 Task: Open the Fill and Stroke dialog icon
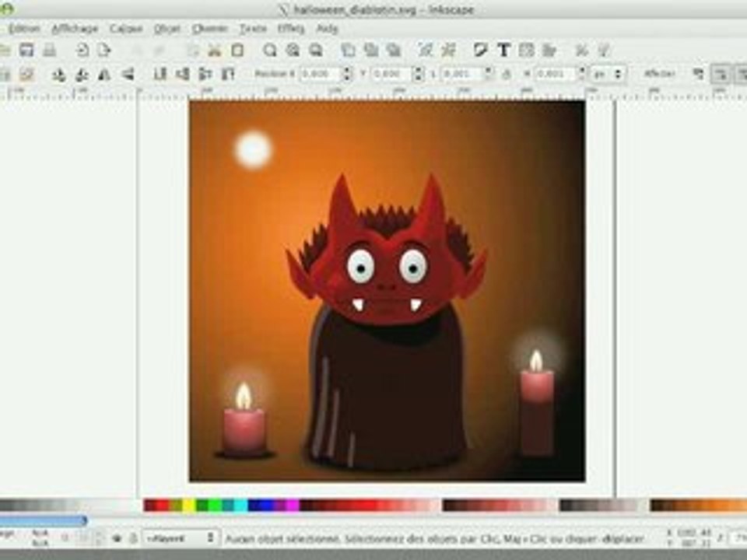point(480,50)
